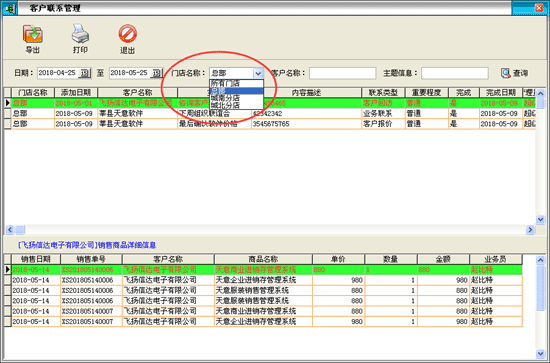Click the 主题信息 input field
The image size is (550, 363).
(455, 73)
